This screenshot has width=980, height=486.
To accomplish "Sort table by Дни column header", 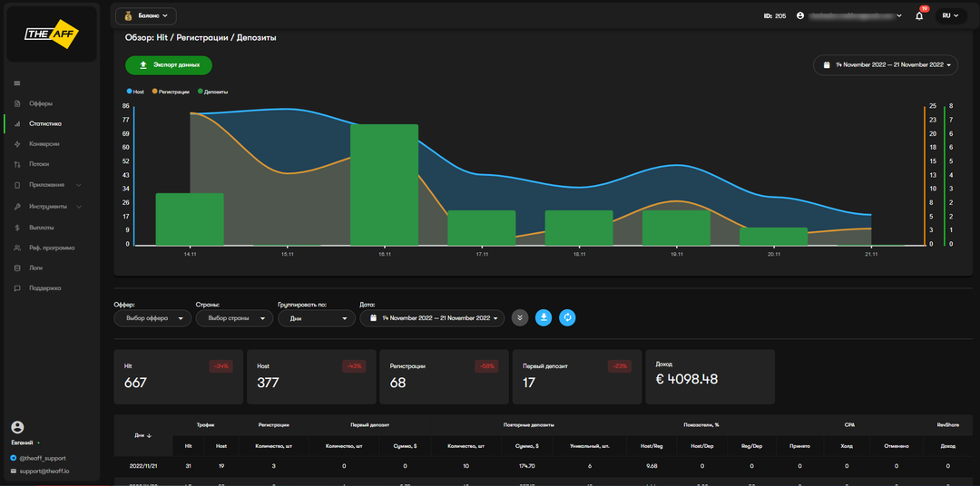I will click(x=142, y=435).
